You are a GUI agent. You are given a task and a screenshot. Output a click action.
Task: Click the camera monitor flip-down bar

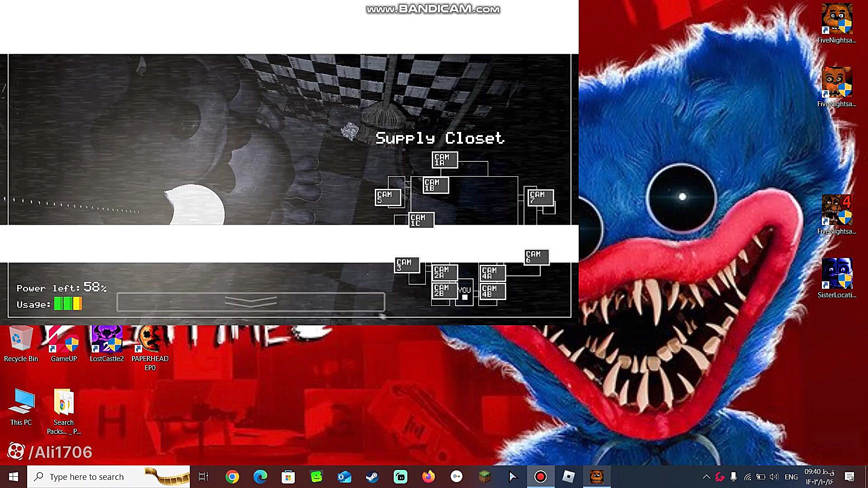(x=251, y=302)
